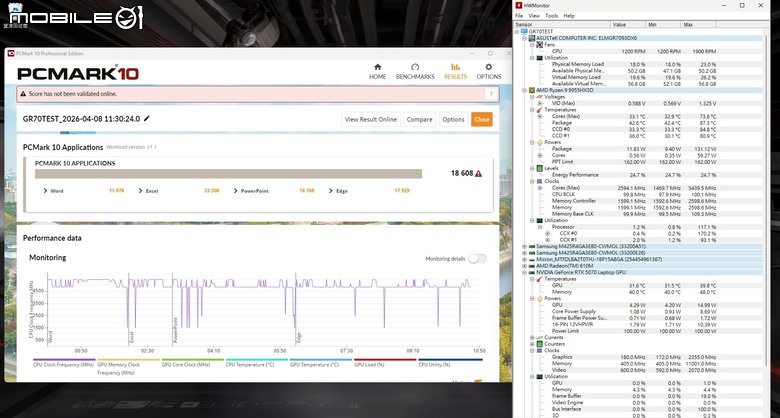Click the HWMonitor title bar app icon
This screenshot has width=780, height=418.
tap(519, 5)
